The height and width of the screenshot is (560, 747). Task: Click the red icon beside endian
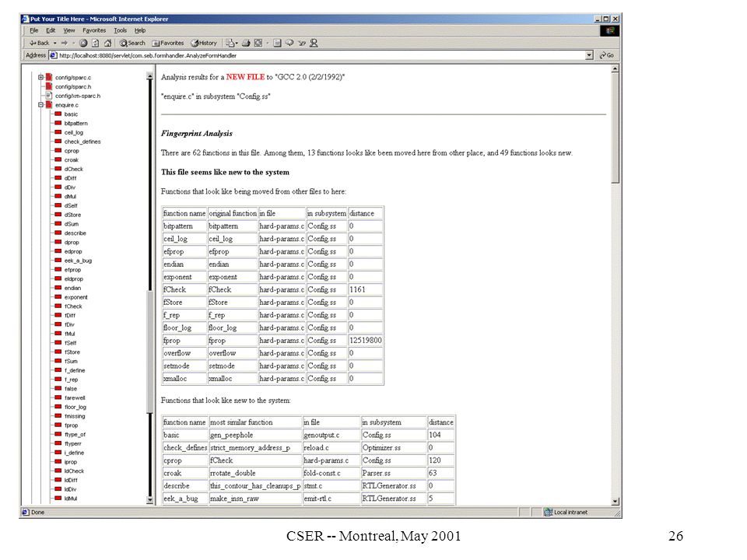pyautogui.click(x=58, y=288)
